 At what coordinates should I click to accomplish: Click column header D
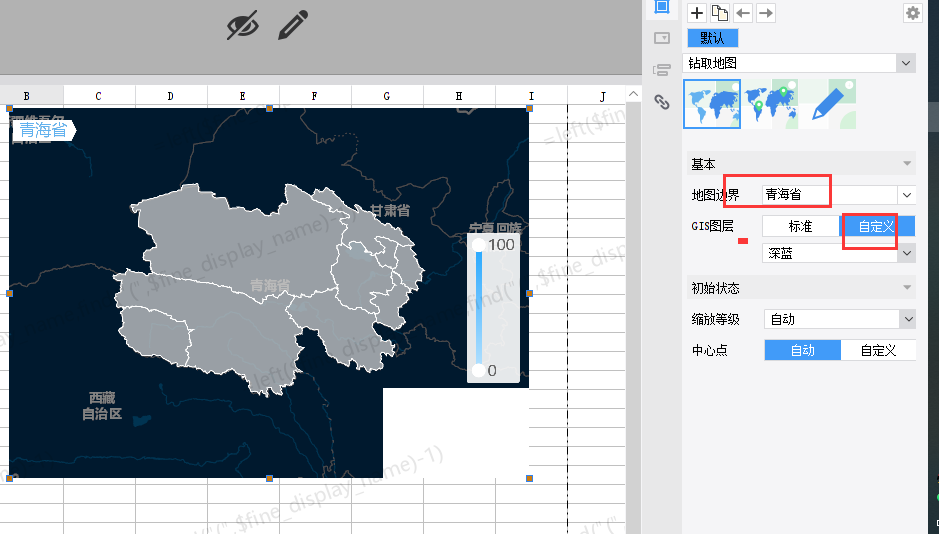pos(171,96)
